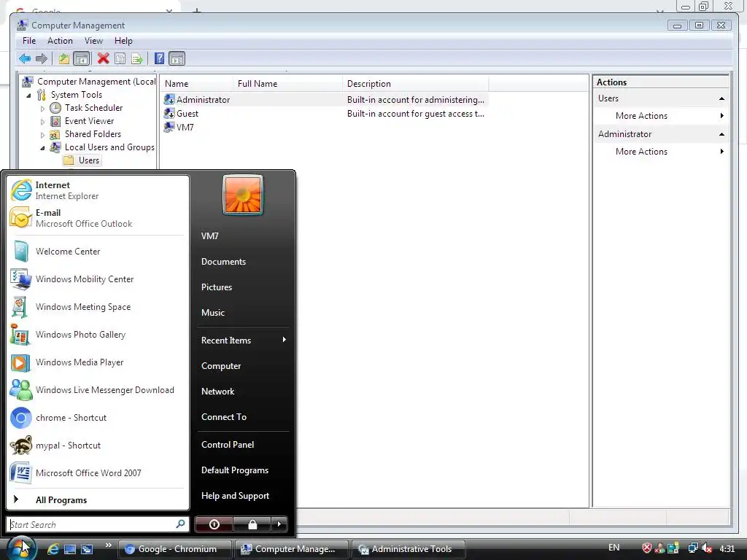This screenshot has height=560, width=747.
Task: Collapse the Administrator section in Actions
Action: click(x=721, y=134)
